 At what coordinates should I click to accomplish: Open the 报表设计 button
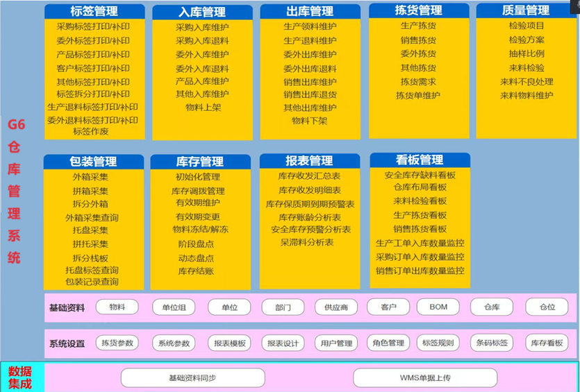click(x=283, y=343)
